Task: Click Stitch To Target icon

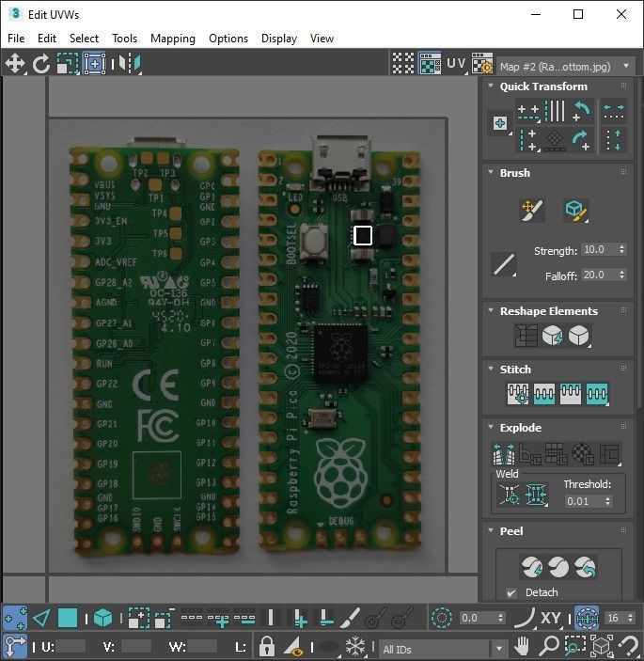Action: pyautogui.click(x=518, y=394)
